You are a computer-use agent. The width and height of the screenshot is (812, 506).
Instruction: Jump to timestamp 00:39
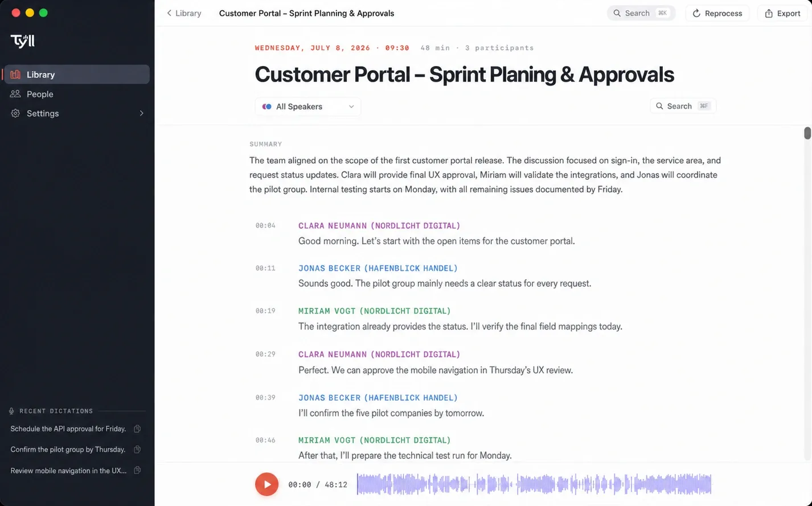pos(265,397)
